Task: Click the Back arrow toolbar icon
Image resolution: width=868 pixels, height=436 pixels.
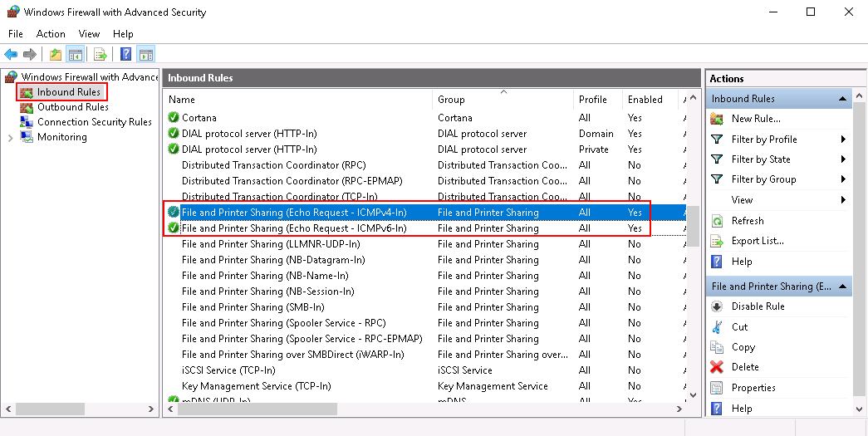Action: pos(11,54)
